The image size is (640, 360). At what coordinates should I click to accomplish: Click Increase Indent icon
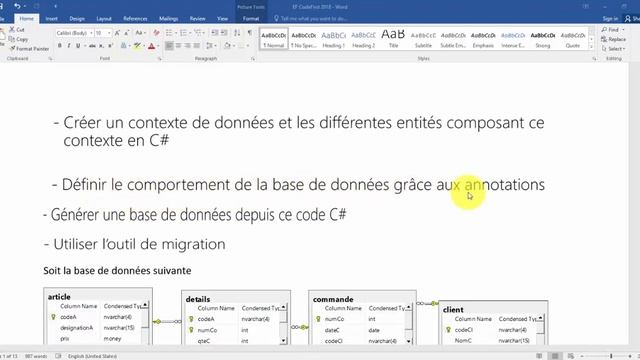pyautogui.click(x=224, y=33)
